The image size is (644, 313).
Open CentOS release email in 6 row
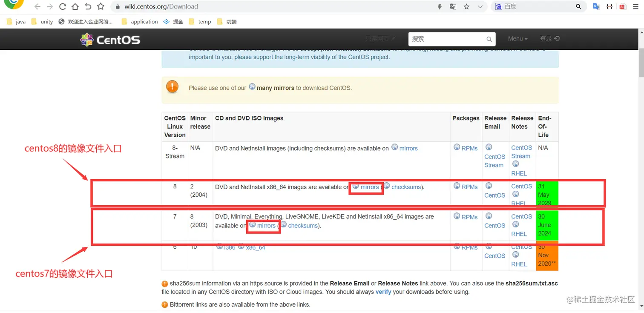tap(494, 256)
